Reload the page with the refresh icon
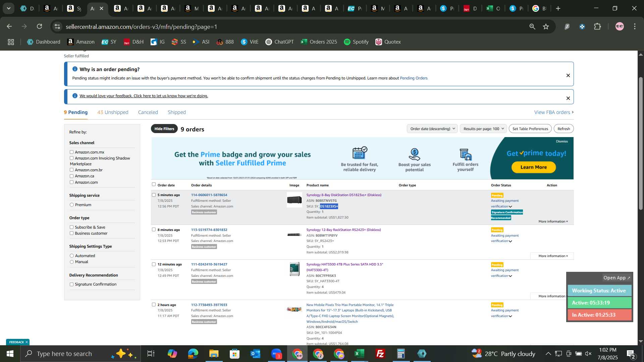The width and height of the screenshot is (644, 362). (x=40, y=26)
